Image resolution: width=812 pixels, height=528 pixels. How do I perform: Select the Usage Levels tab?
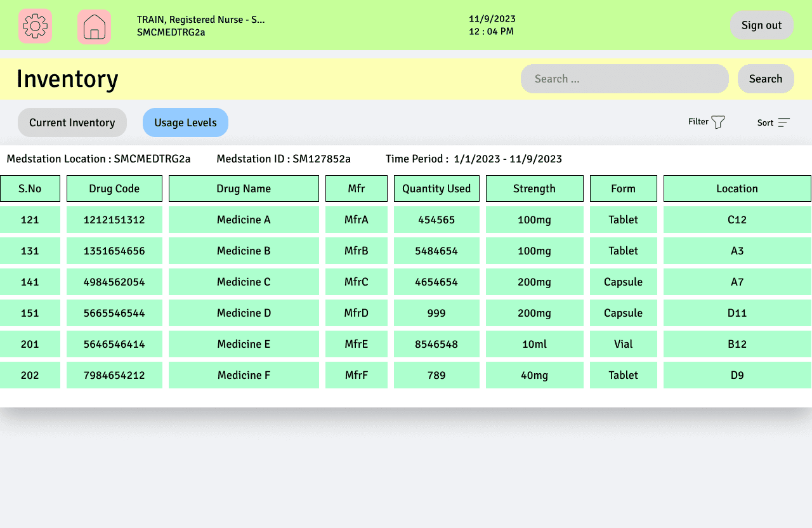pos(185,122)
